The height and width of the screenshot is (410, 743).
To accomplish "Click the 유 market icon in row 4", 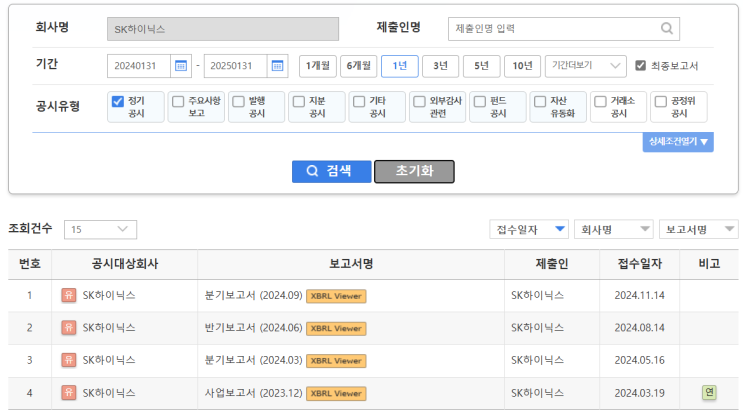I will coord(69,392).
